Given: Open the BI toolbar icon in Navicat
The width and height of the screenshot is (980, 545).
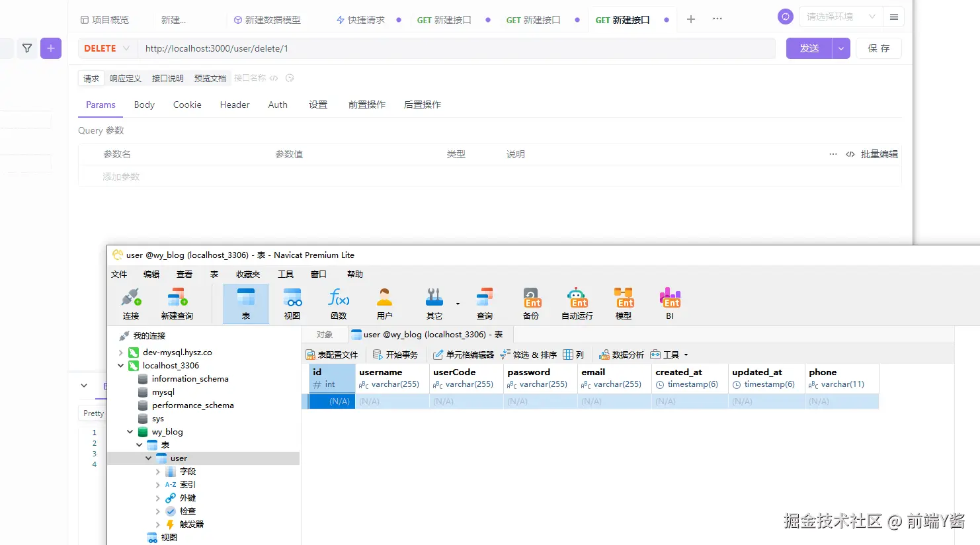Looking at the screenshot, I should [x=670, y=304].
